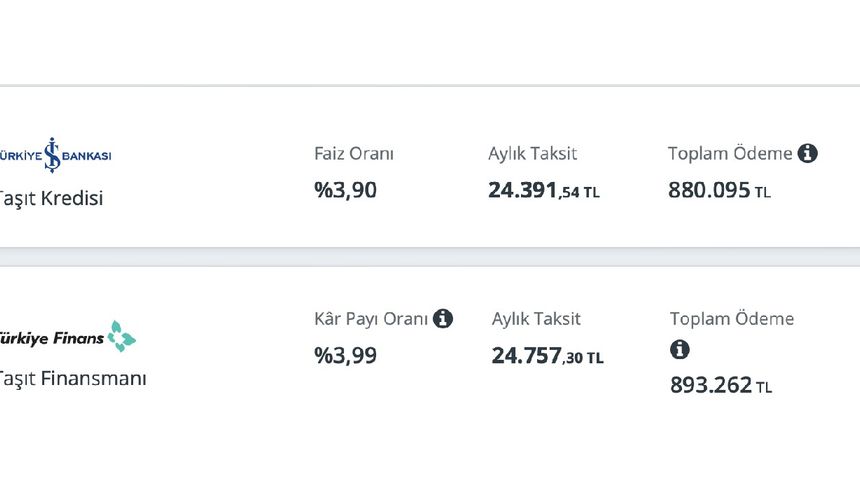This screenshot has height=504, width=860.
Task: Click the divider between the two loan cards
Action: (x=430, y=257)
